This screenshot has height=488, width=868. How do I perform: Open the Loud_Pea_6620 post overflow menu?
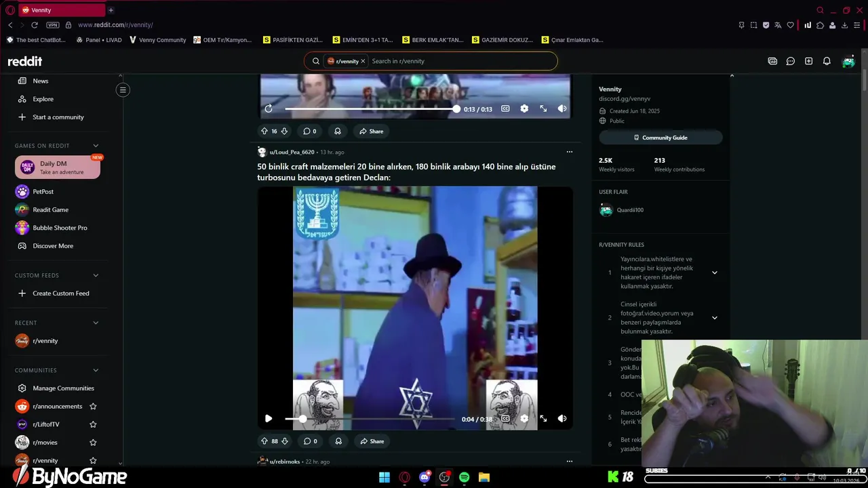tap(570, 152)
